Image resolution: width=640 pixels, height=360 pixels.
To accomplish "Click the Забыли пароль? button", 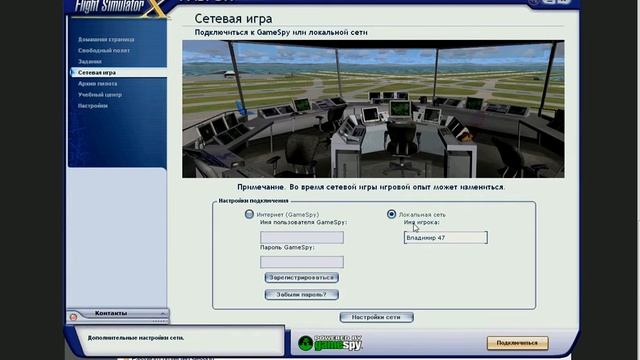I will pos(302,295).
